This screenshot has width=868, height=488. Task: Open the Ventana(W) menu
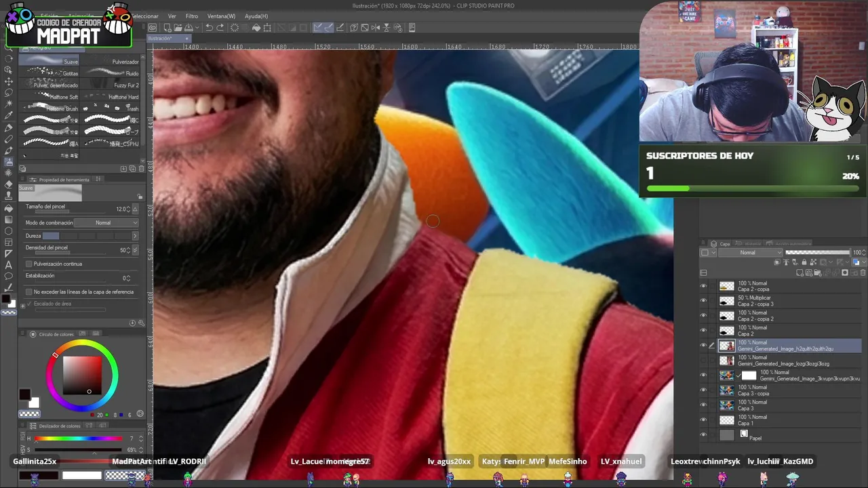pos(221,16)
